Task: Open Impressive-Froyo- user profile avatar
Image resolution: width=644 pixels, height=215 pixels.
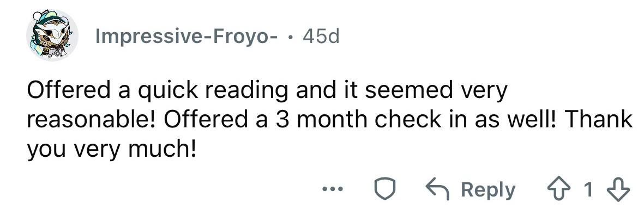Action: tap(52, 36)
